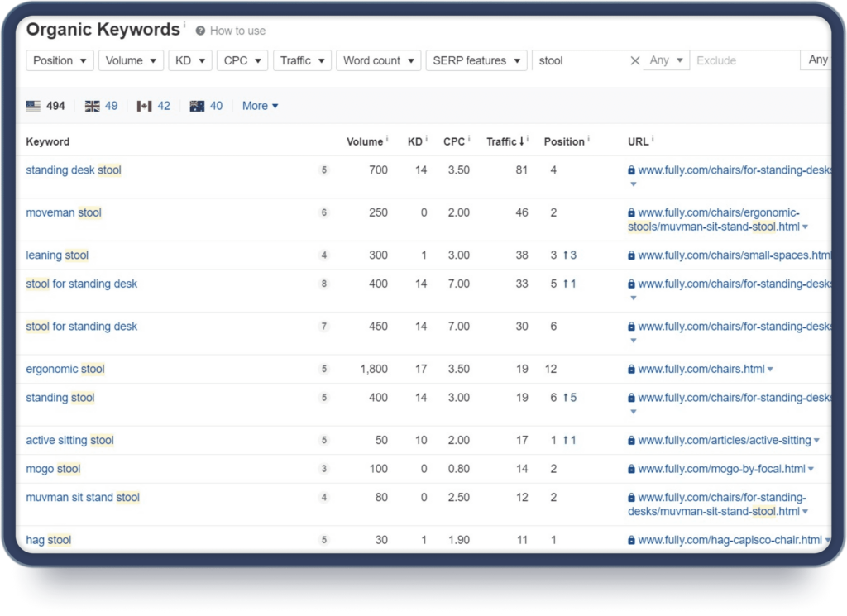The image size is (847, 616).
Task: Click SERP features badge for active sitting stool
Action: (324, 440)
